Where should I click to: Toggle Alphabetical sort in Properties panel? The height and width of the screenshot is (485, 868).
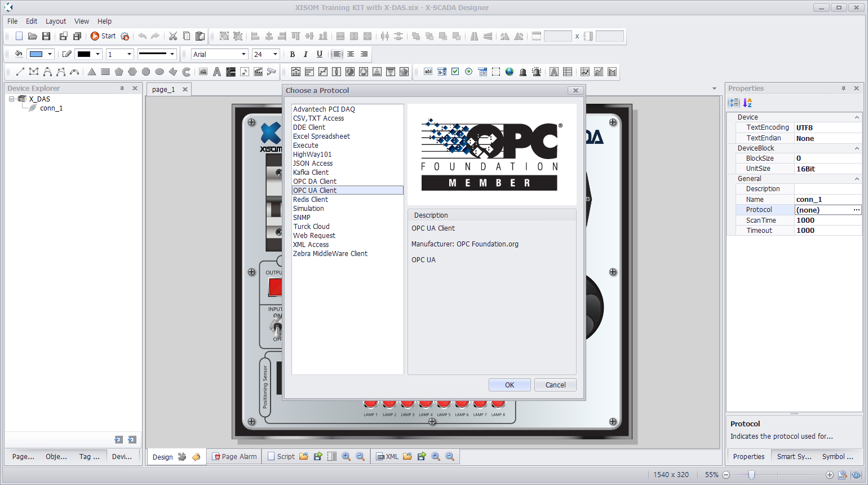pos(747,103)
